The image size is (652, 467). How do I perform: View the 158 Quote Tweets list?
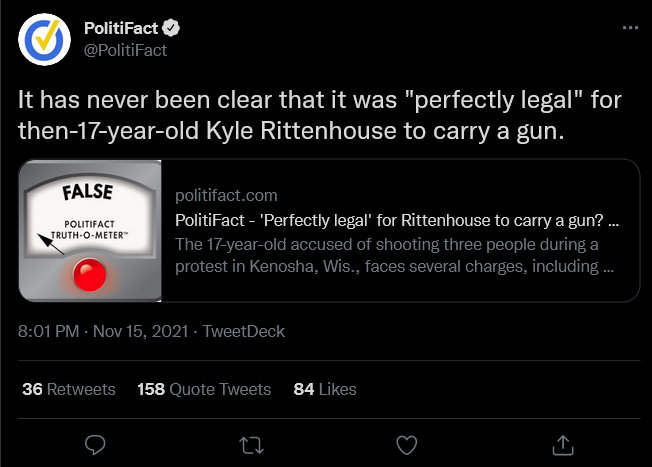click(203, 389)
